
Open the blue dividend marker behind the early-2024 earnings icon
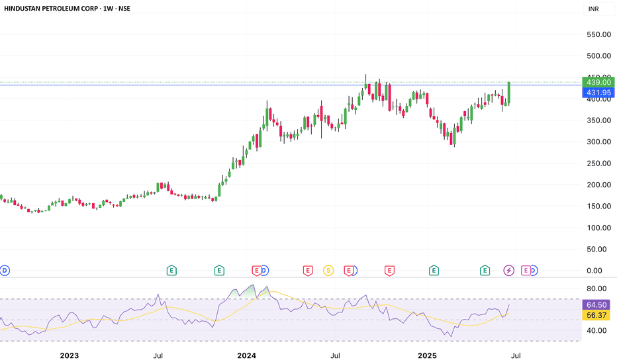265,270
